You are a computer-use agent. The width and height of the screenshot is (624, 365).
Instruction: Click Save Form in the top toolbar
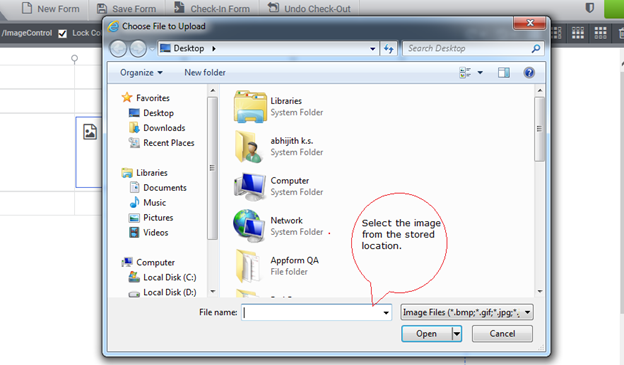coord(127,8)
